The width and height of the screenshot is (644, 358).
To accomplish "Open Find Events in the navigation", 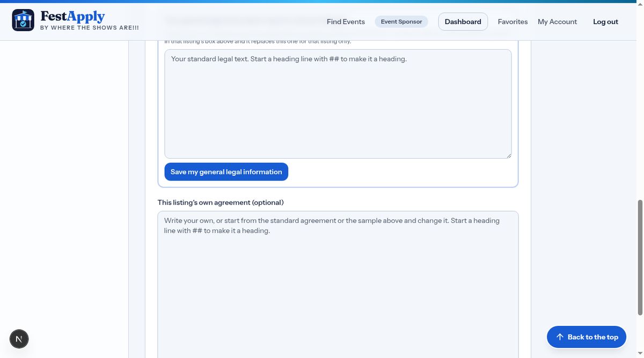I will click(346, 22).
